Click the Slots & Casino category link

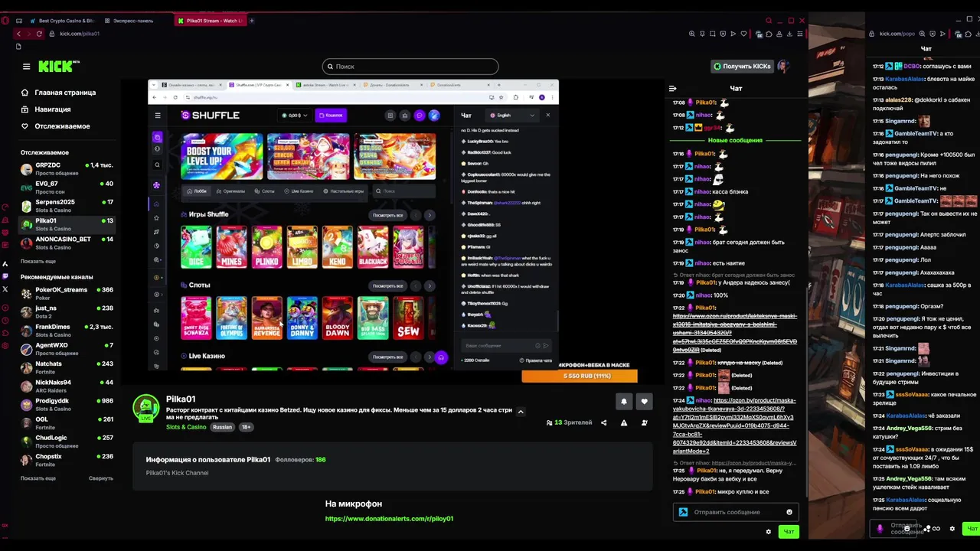pyautogui.click(x=186, y=427)
